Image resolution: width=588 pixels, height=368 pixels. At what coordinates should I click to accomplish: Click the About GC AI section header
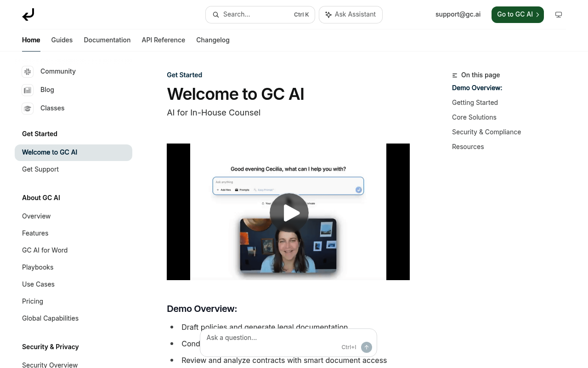[x=41, y=198]
